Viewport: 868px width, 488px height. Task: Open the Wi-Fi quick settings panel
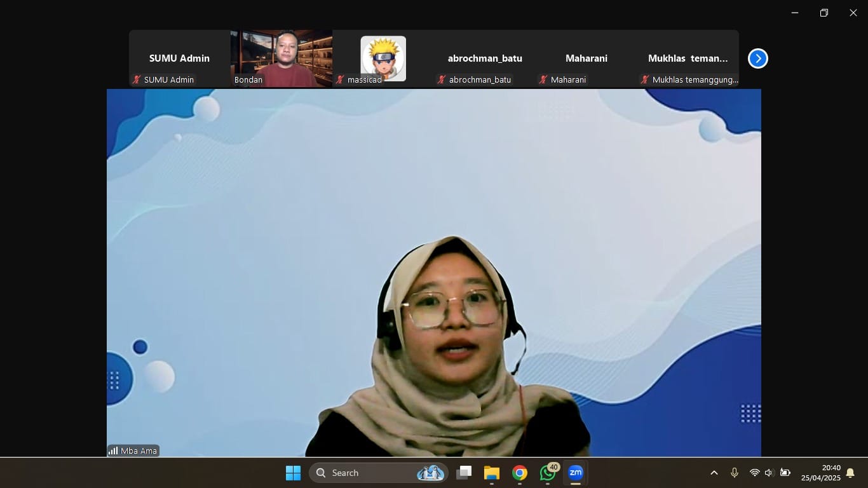pyautogui.click(x=754, y=473)
